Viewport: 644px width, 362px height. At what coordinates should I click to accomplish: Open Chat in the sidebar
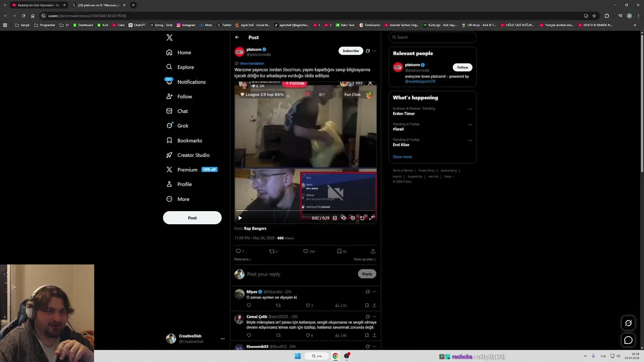point(177,111)
